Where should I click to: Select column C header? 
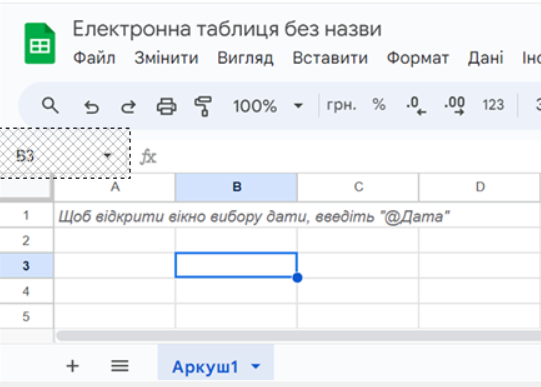point(358,187)
